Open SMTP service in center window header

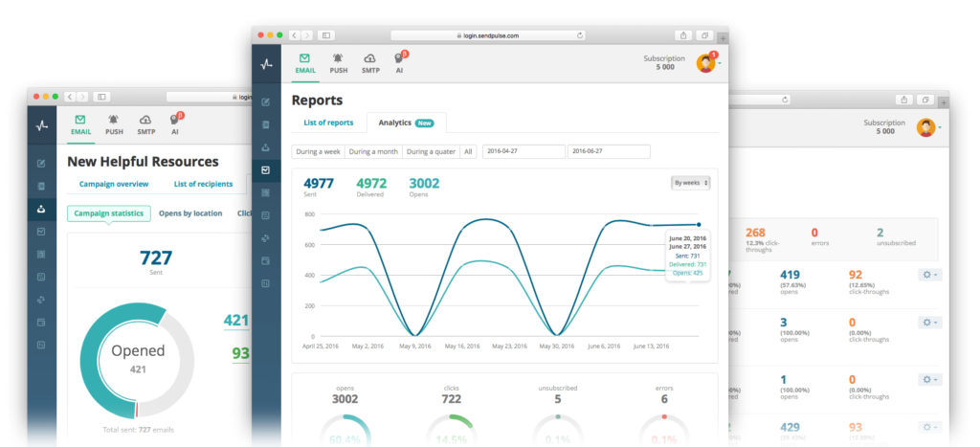click(x=370, y=64)
